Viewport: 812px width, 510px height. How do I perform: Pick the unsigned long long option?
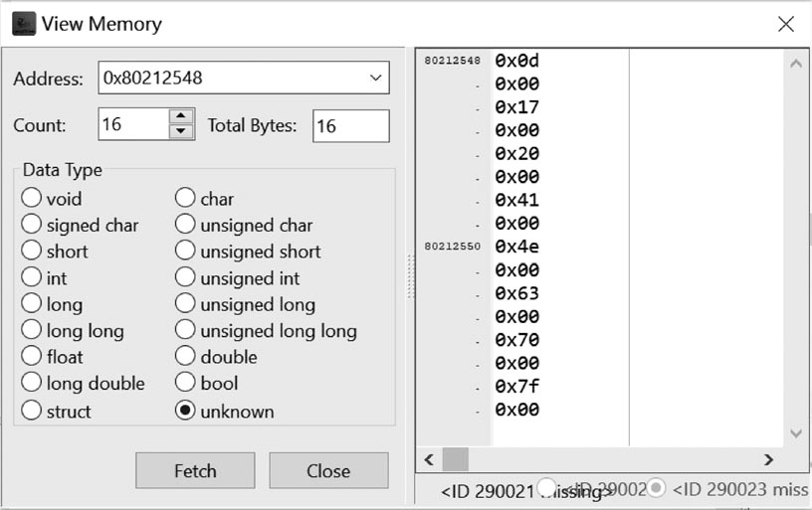coord(185,331)
